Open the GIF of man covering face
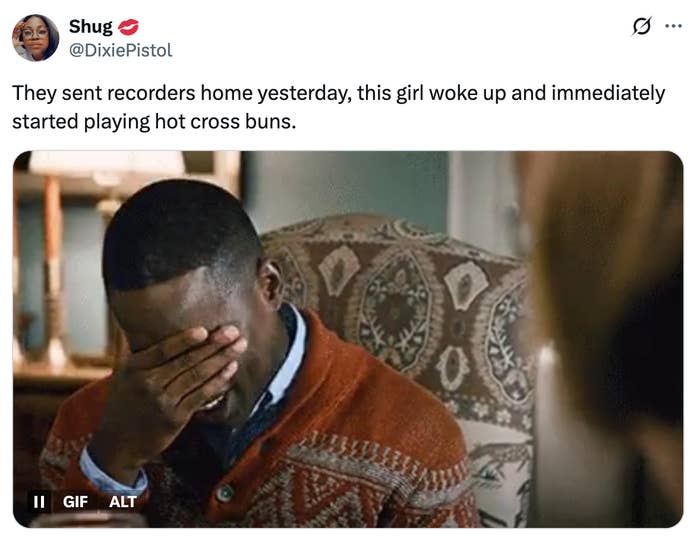The width and height of the screenshot is (700, 547). coord(348,339)
